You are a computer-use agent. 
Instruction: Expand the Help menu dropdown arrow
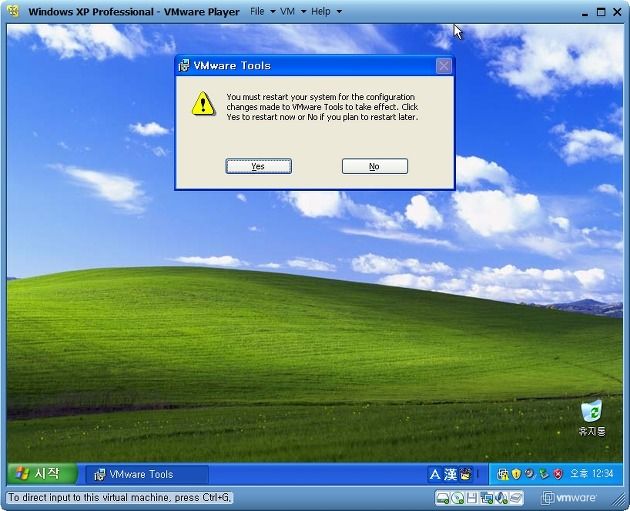[x=339, y=12]
